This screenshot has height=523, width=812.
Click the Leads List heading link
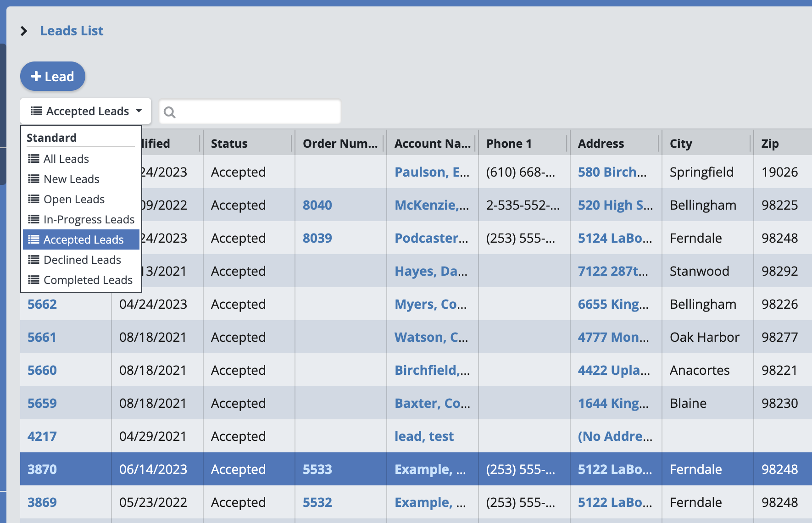pos(72,31)
